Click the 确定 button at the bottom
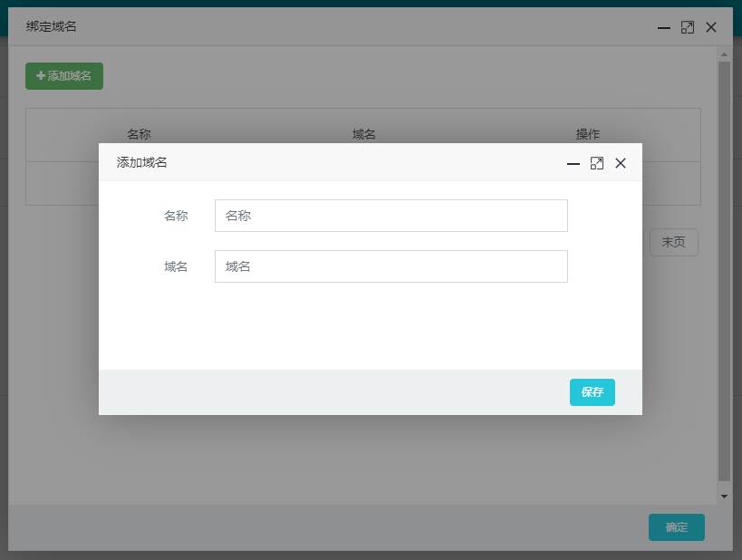 click(x=676, y=527)
